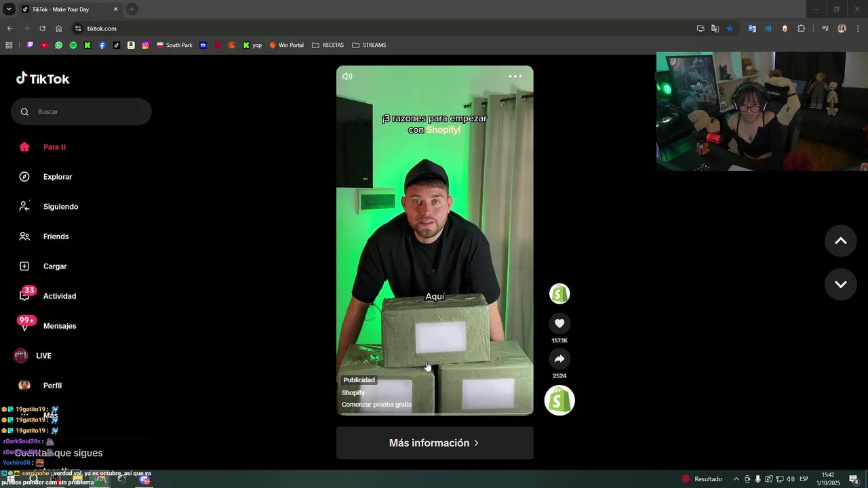Open the YouTube bookmark

coord(44,45)
